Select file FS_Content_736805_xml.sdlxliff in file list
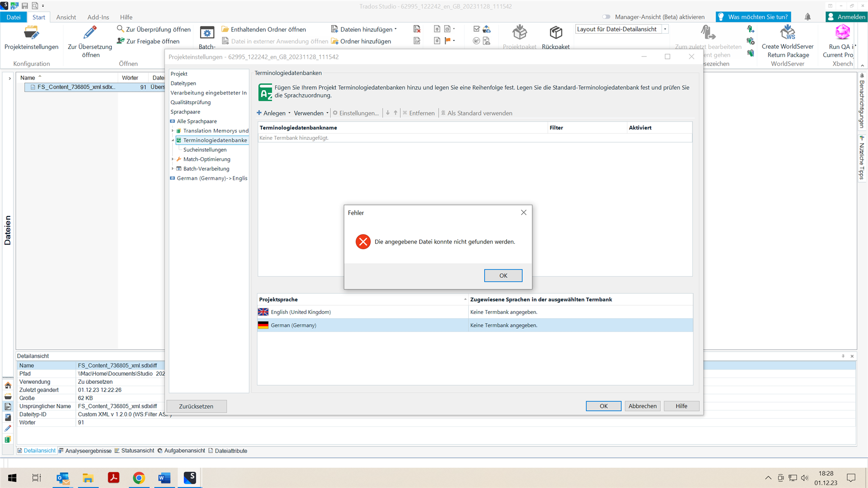 76,87
